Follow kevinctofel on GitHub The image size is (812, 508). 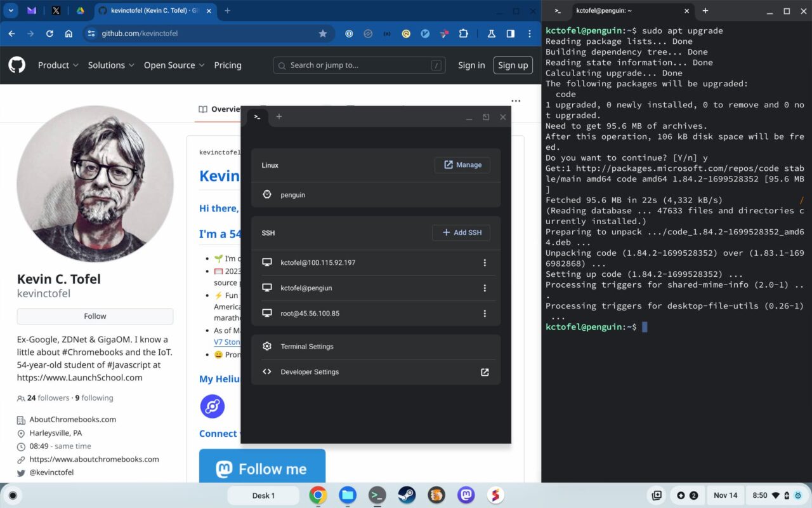(x=95, y=316)
